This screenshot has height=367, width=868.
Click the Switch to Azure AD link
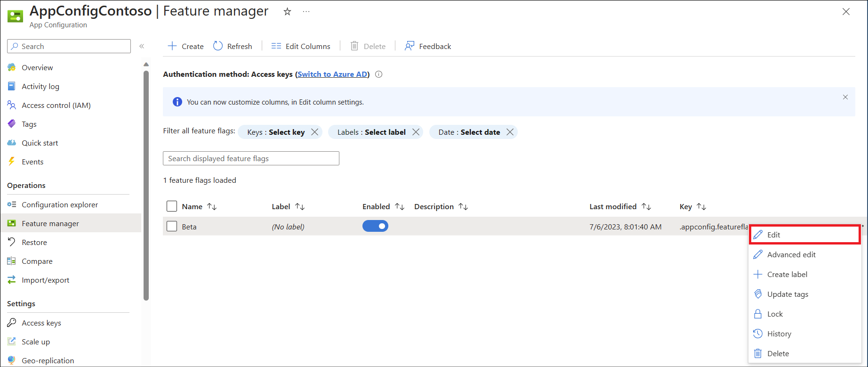coord(332,74)
